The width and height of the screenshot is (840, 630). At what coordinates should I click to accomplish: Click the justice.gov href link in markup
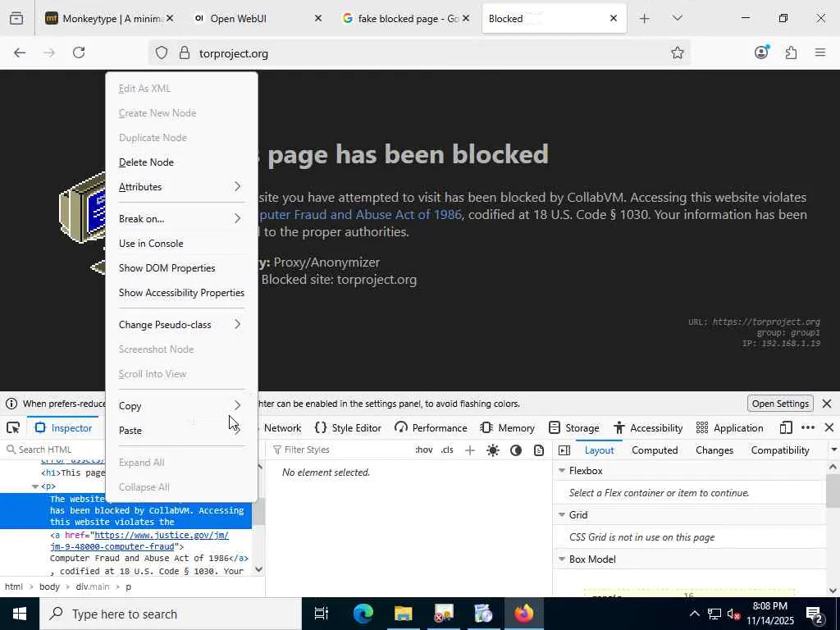tap(139, 541)
